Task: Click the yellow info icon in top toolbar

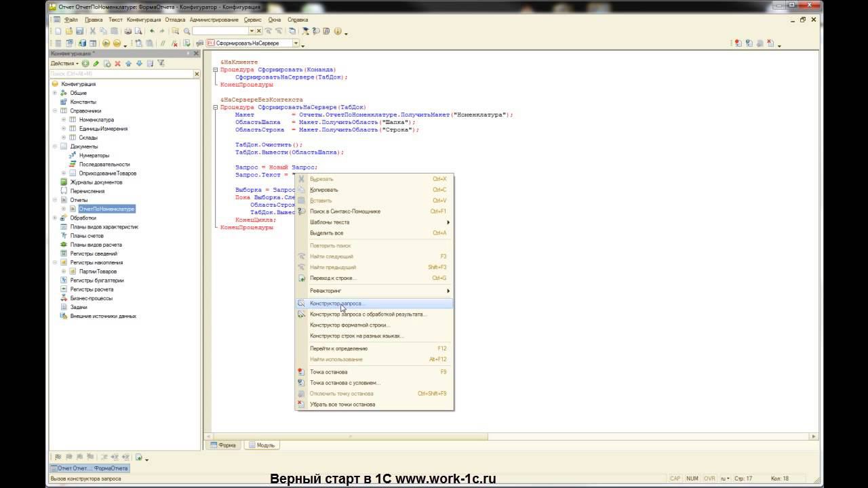Action: tap(338, 31)
